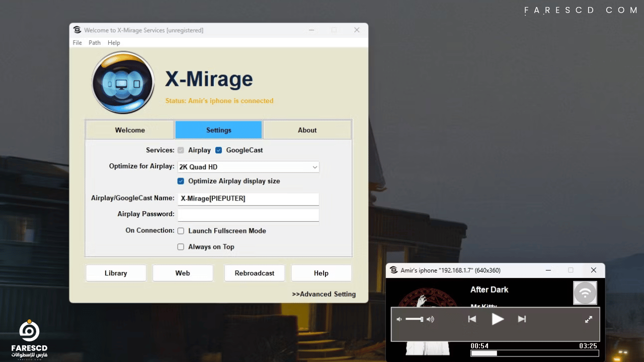Adjust the player volume slider

click(415, 319)
